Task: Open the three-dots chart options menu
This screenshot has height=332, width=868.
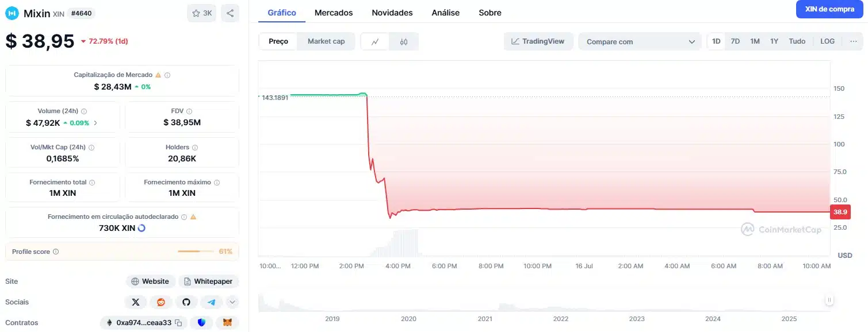Action: 853,41
